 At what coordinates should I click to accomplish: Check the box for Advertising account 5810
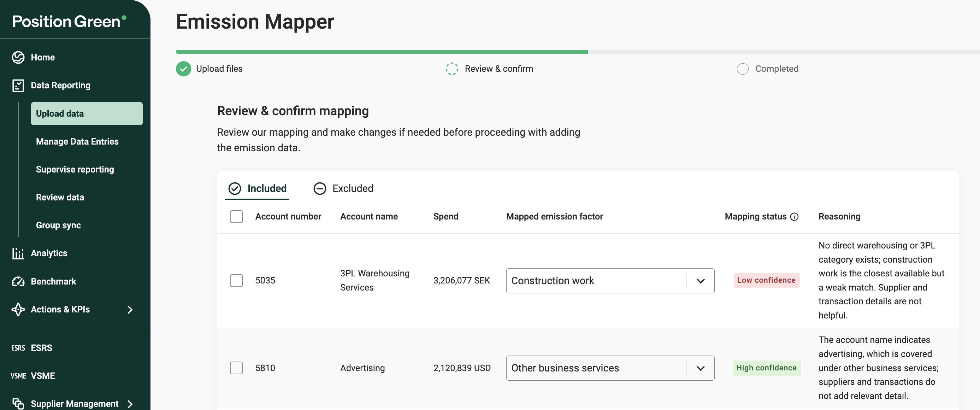tap(236, 368)
